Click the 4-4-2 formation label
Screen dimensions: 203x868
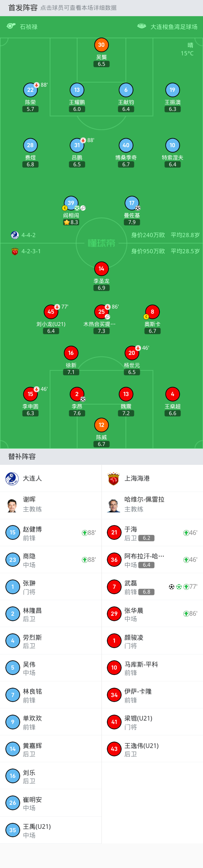click(28, 235)
